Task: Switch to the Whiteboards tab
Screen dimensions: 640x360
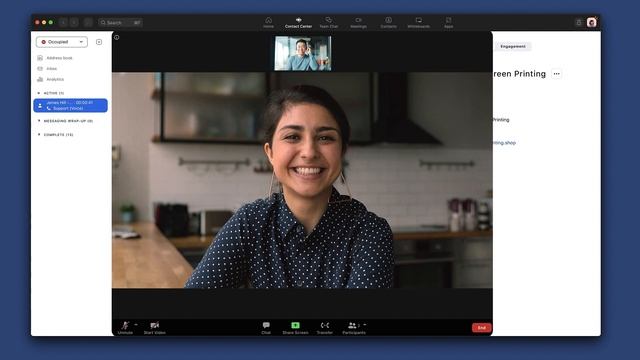Action: tap(418, 22)
